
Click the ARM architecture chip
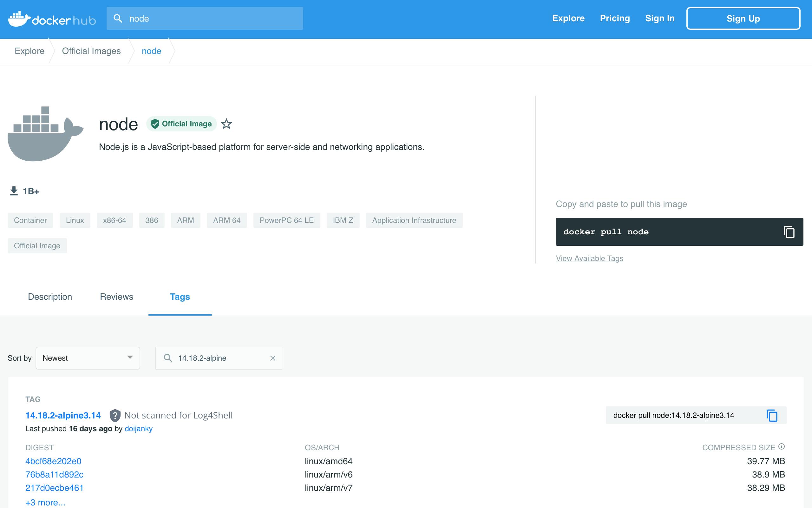click(186, 220)
